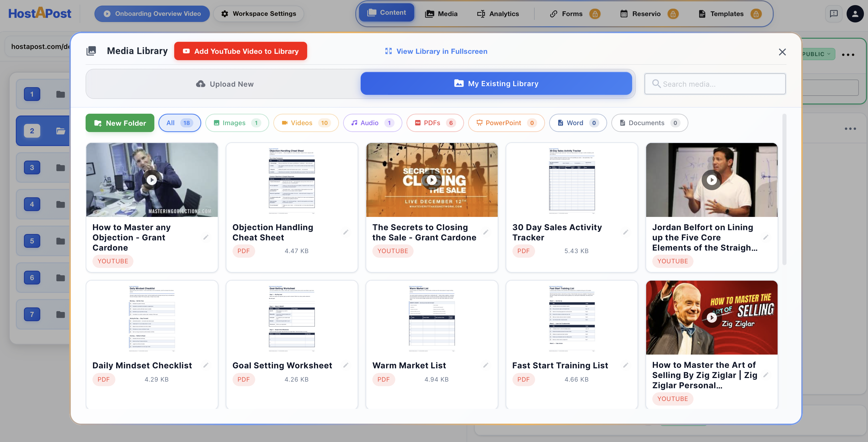Click the media library vertical scrollbar

tap(784, 190)
